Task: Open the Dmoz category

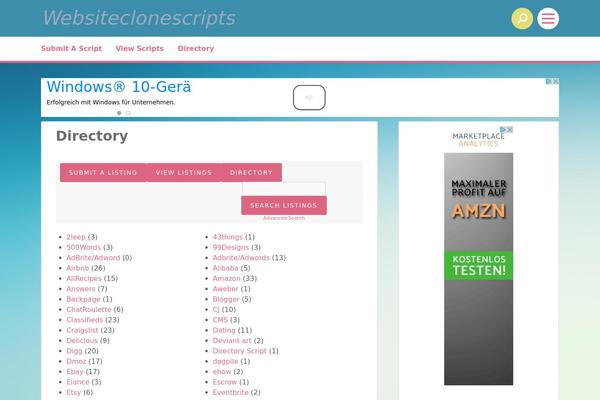Action: (76, 361)
